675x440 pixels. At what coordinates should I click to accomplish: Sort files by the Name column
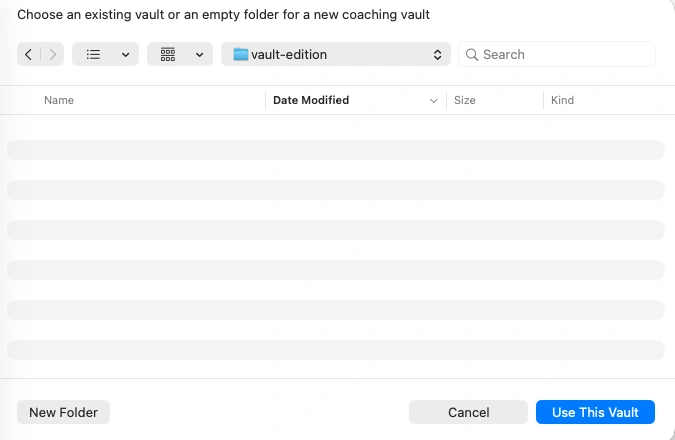(x=59, y=100)
